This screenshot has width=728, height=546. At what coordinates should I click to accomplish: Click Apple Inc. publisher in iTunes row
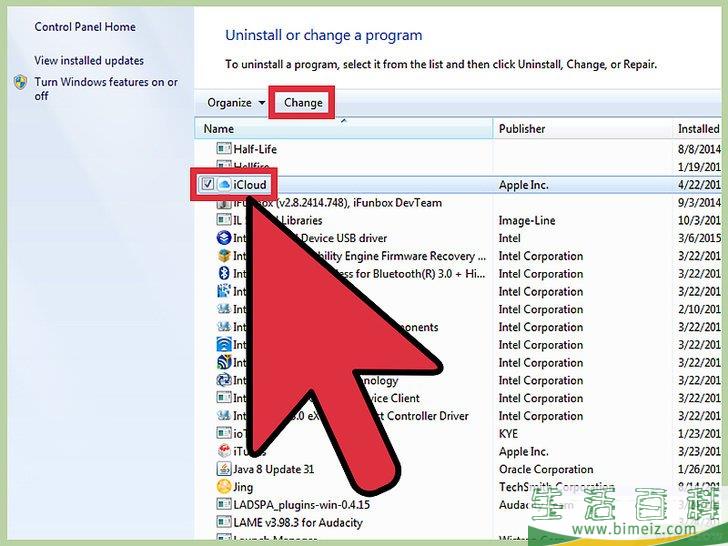click(x=523, y=451)
